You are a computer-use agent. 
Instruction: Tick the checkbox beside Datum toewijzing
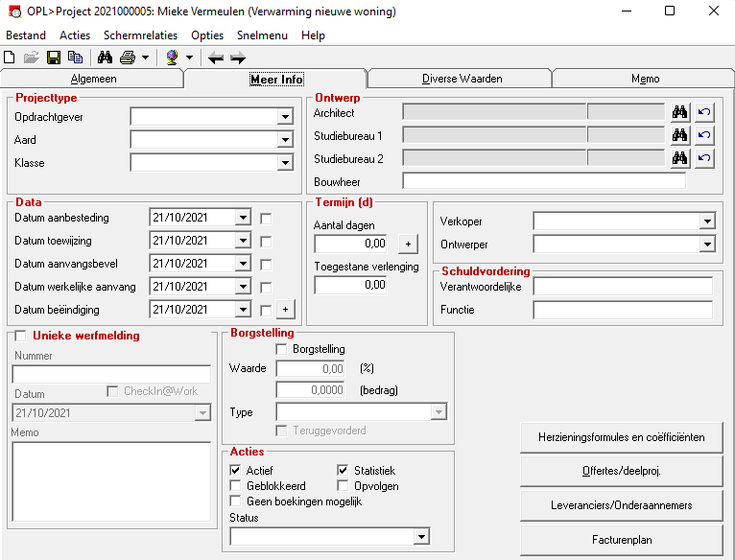click(x=266, y=242)
